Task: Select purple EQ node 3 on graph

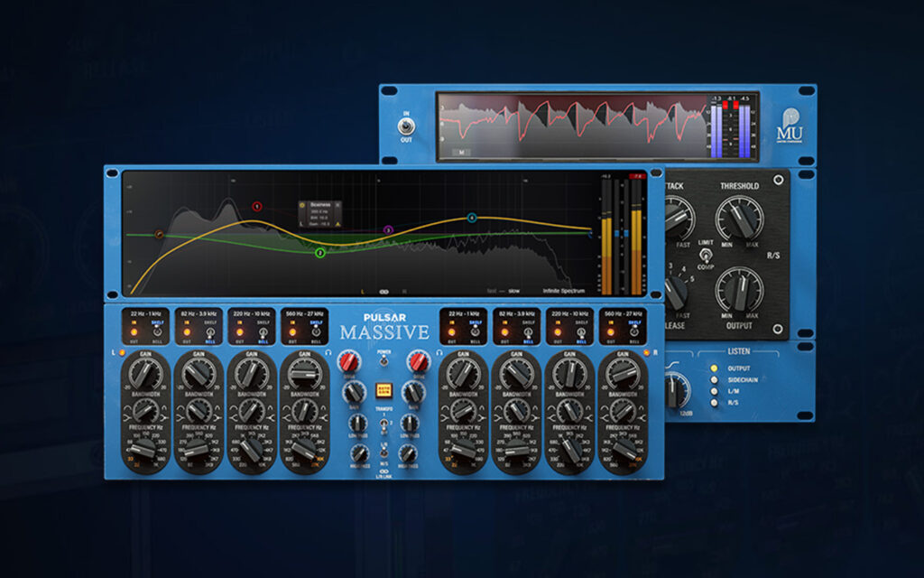Action: pos(388,230)
